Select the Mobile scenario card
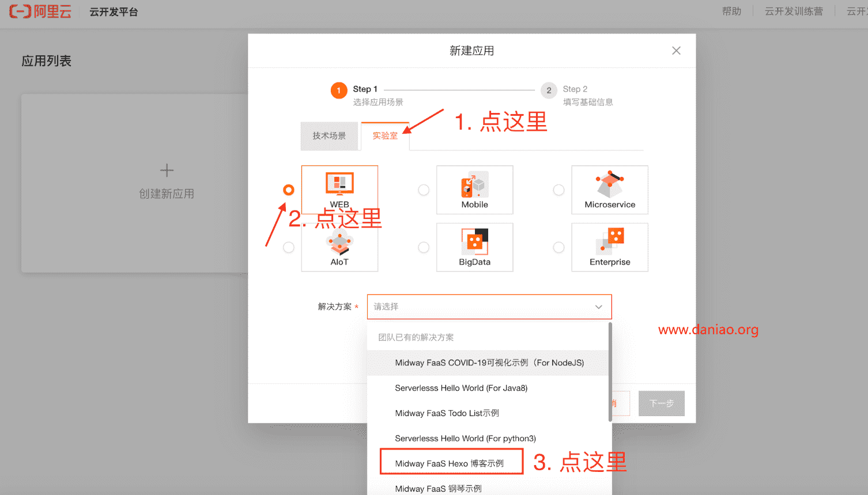868x495 pixels. (474, 190)
